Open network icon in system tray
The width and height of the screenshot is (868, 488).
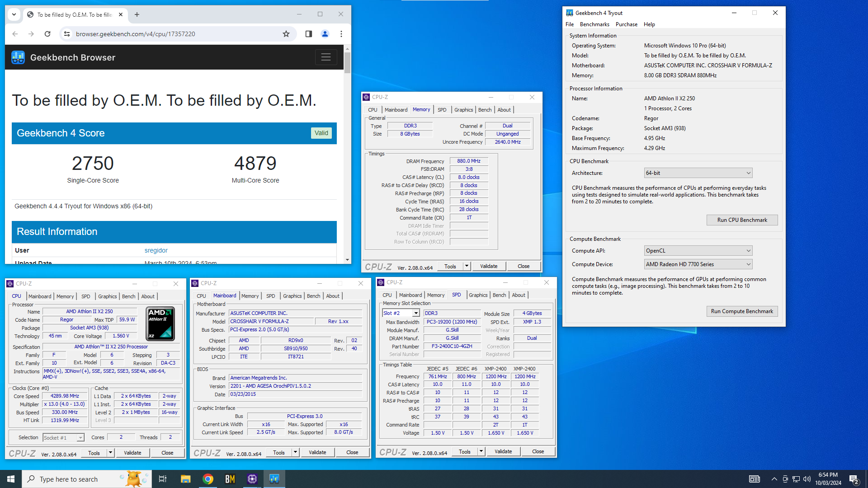pyautogui.click(x=796, y=479)
